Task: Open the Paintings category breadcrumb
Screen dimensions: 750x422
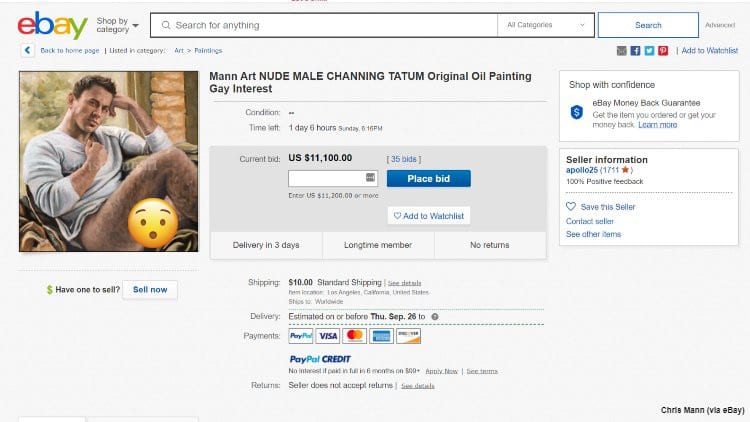Action: 208,50
